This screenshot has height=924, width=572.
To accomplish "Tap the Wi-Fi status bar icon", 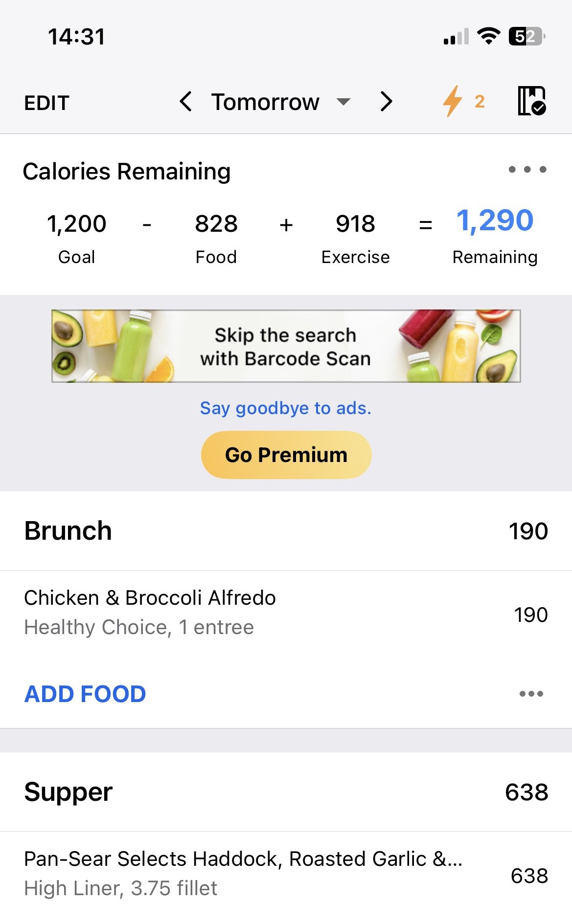I will [x=488, y=36].
